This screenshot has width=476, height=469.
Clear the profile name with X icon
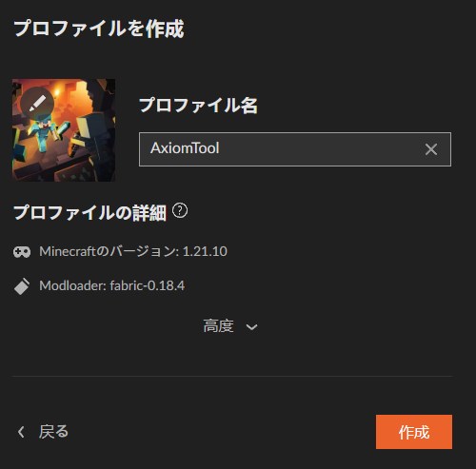pos(431,149)
